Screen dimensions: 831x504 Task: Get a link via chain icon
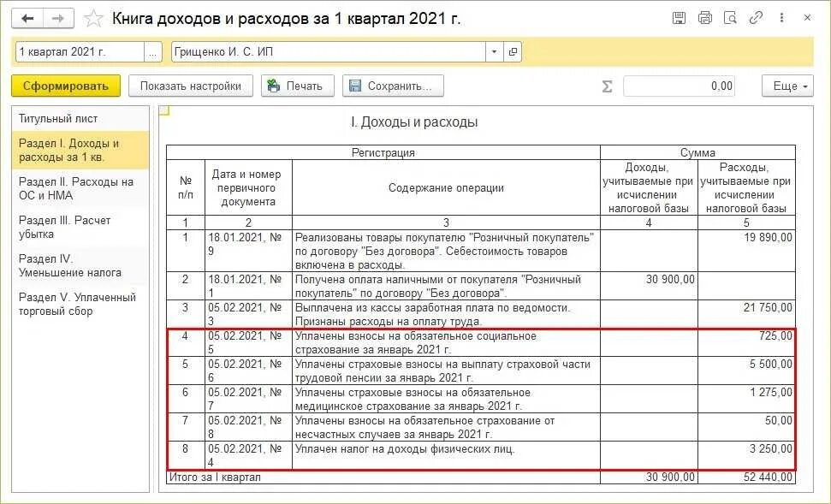click(756, 18)
